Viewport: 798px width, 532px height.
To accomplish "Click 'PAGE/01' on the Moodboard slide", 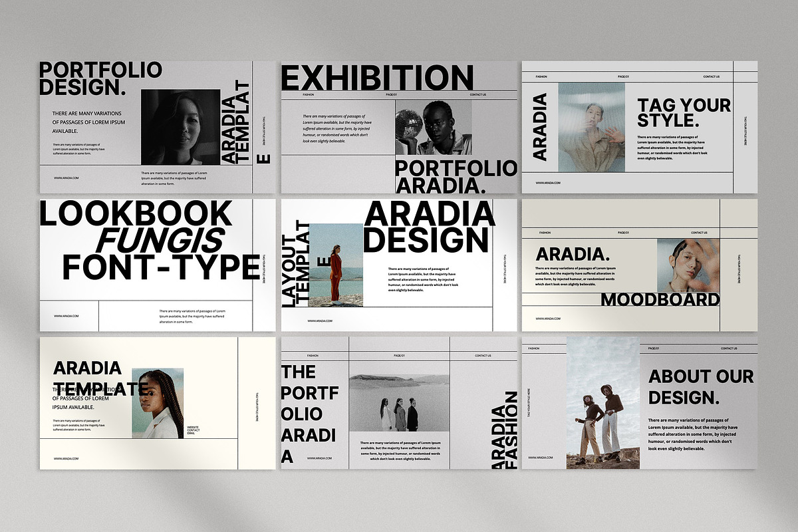I will (x=624, y=233).
